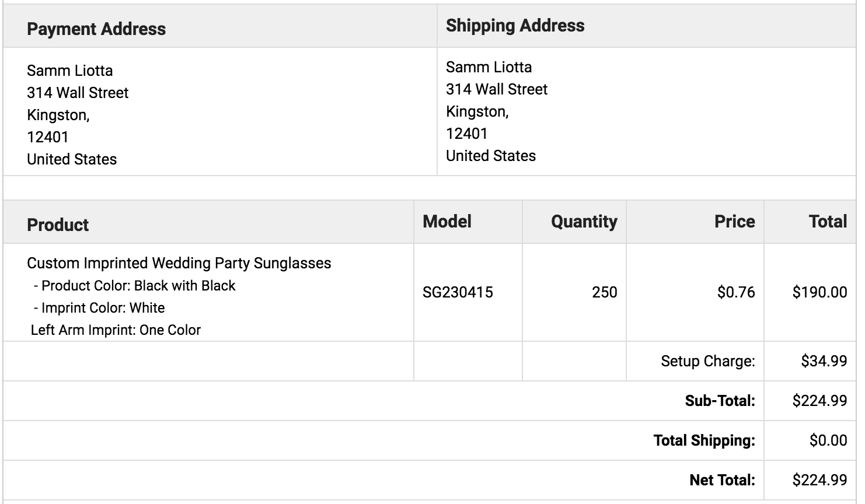Click the Quantity column header
The width and height of the screenshot is (865, 504).
[584, 222]
